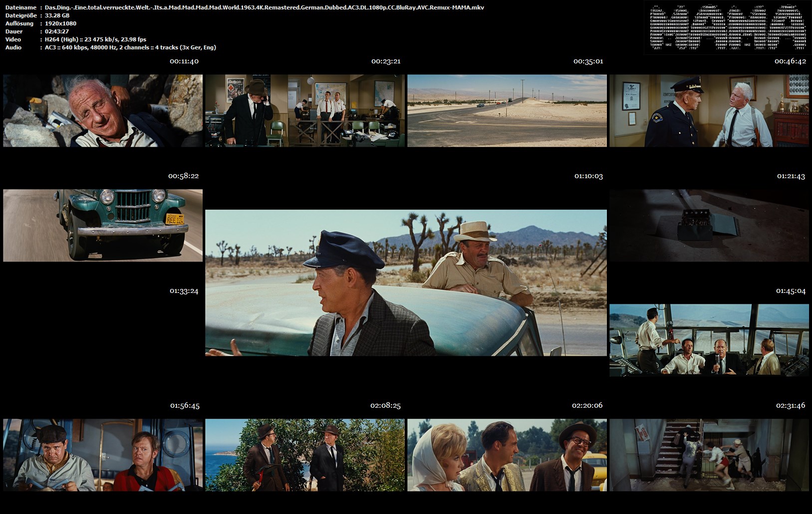The width and height of the screenshot is (812, 514).
Task: Select the green jeep thumbnail at 00:58:22
Action: 103,226
